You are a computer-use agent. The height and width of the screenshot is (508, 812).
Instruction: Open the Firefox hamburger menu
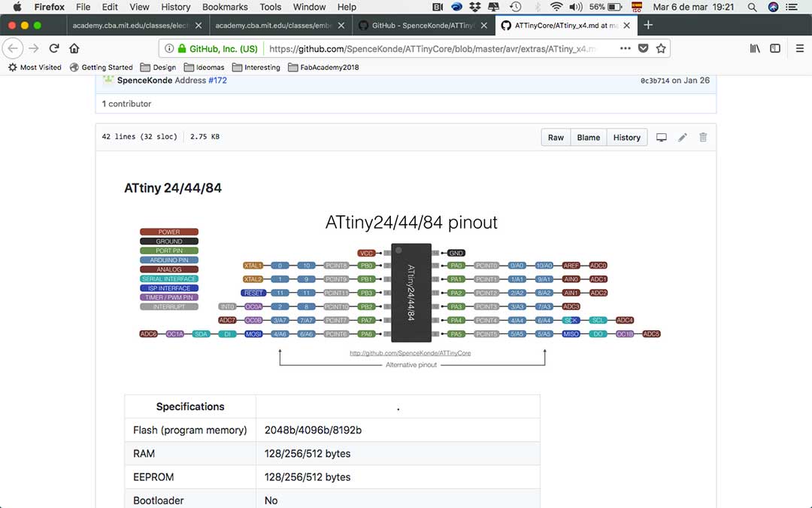[x=799, y=48]
